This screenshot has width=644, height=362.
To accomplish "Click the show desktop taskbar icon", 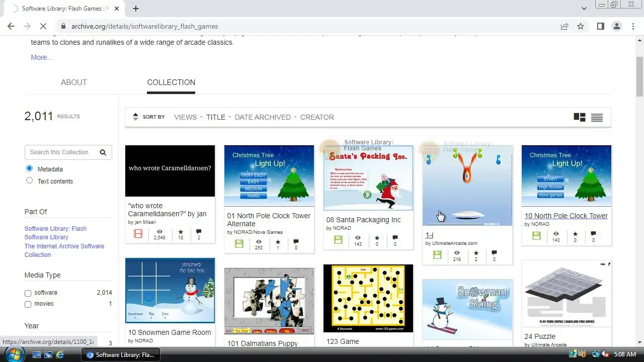I will pos(36,354).
